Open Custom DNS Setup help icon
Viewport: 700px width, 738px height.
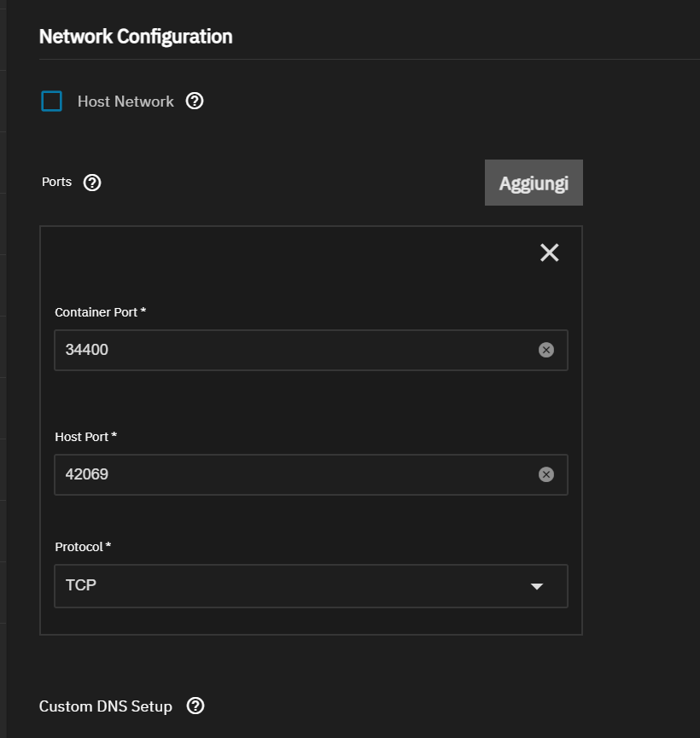[195, 706]
